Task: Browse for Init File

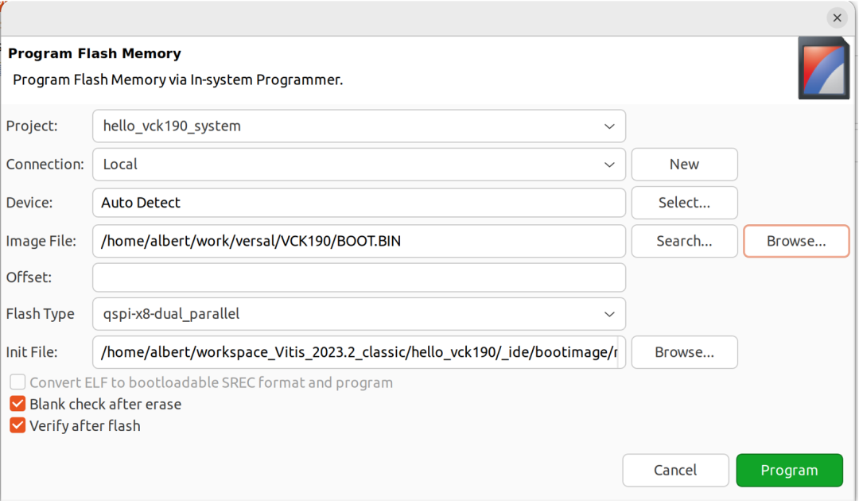Action: 684,352
